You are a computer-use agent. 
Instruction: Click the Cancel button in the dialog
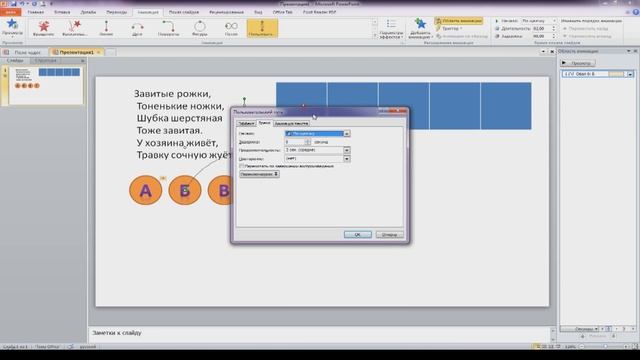[x=389, y=235]
